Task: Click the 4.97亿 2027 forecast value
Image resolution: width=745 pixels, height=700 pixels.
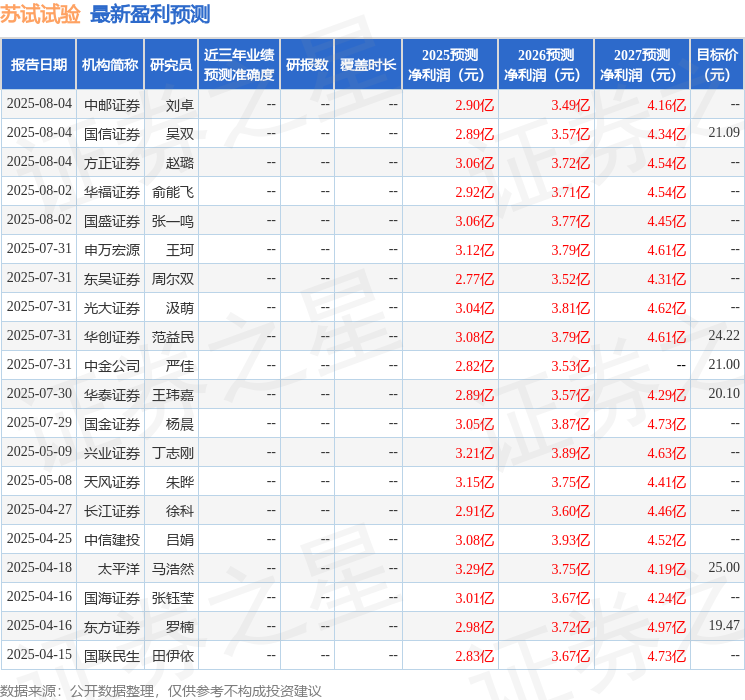Action: coord(667,627)
